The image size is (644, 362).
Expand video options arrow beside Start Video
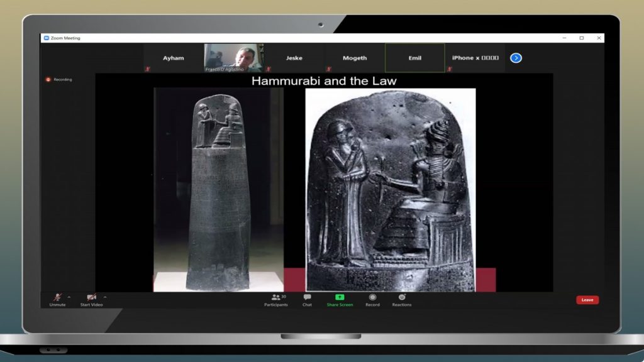click(x=105, y=297)
